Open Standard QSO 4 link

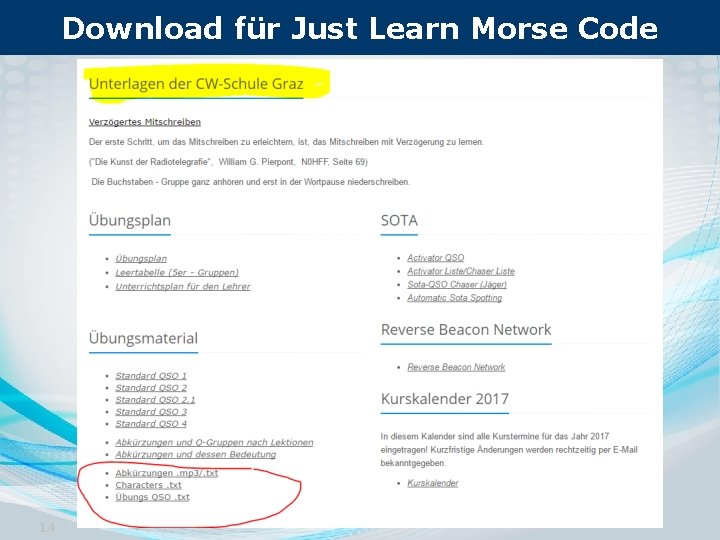coord(151,423)
